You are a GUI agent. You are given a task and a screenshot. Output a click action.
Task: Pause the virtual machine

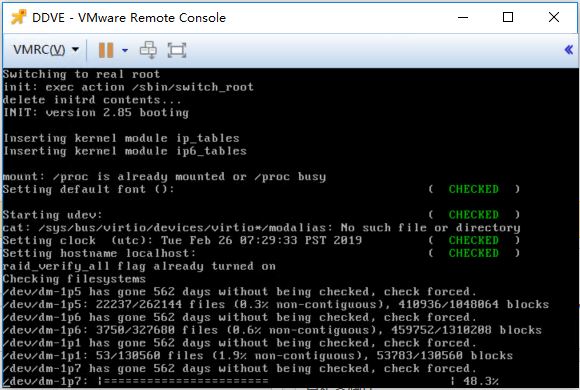[x=106, y=50]
